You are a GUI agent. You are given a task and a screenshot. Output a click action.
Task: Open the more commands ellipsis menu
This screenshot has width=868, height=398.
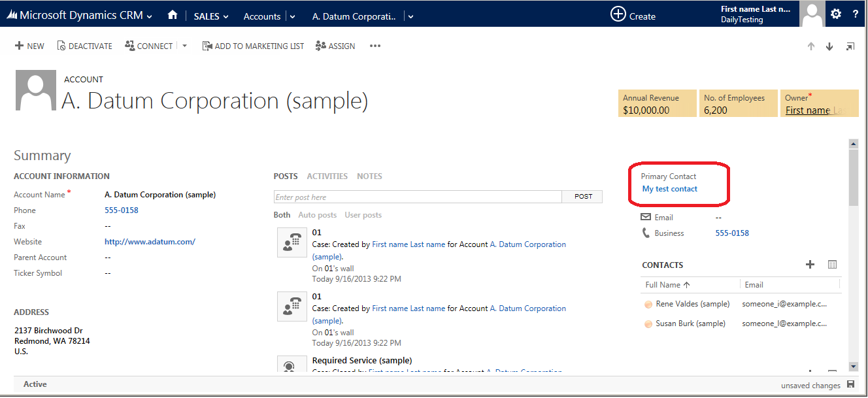pos(375,46)
